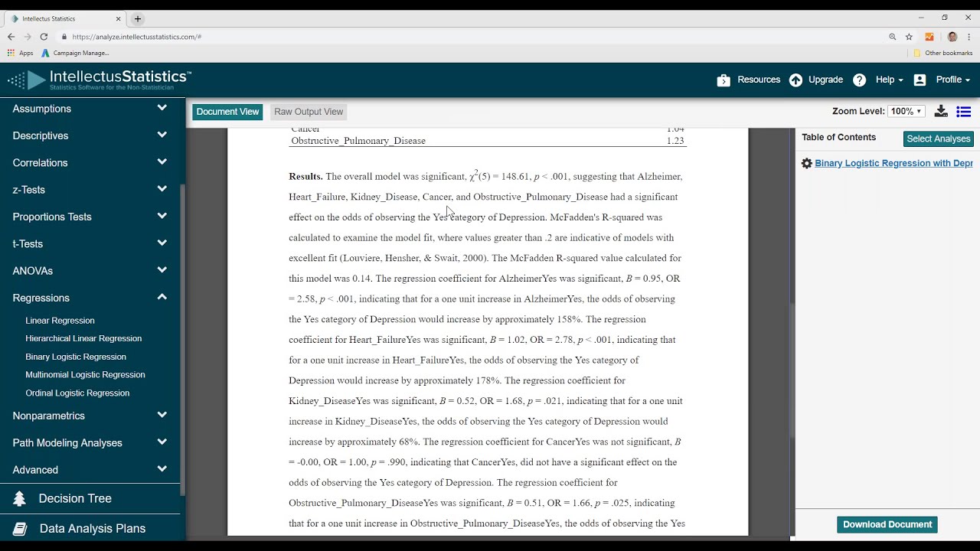The width and height of the screenshot is (980, 551).
Task: Bookmark this page with the star icon
Action: coord(909,37)
